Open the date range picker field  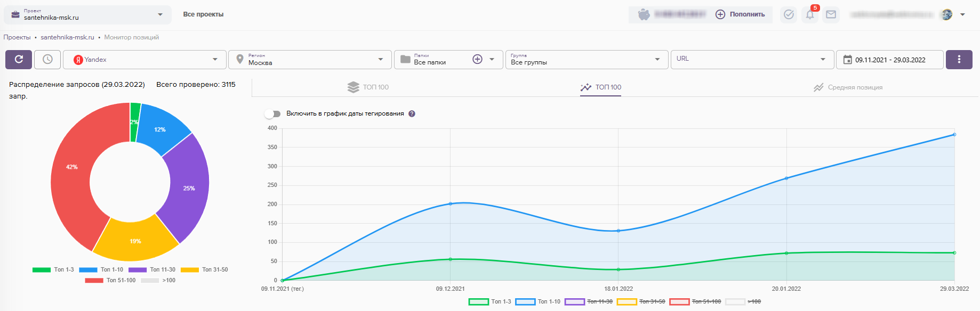point(889,60)
